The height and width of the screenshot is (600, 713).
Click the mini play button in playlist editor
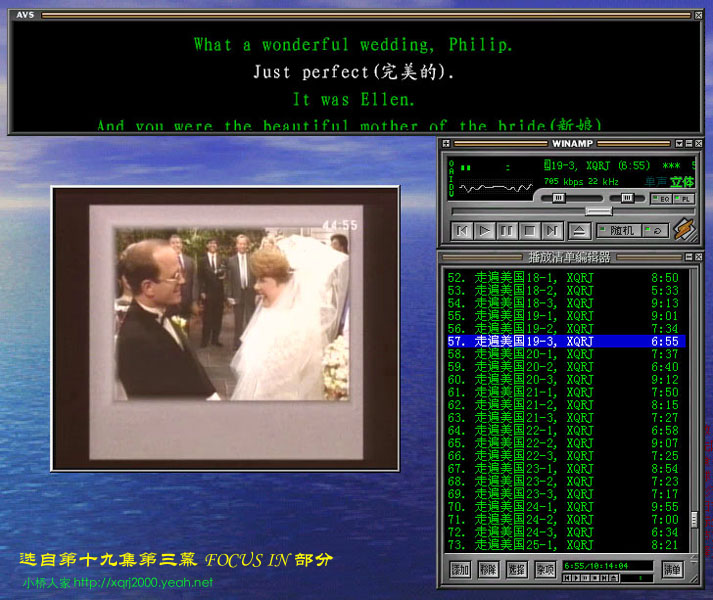576,578
